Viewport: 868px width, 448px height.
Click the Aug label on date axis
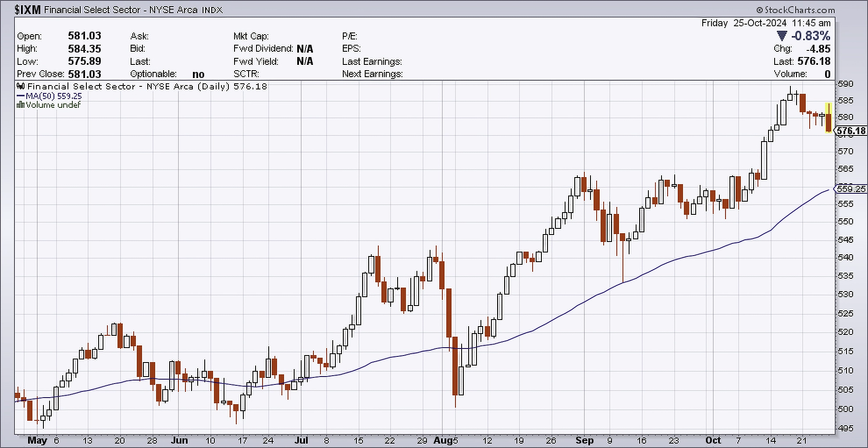point(443,440)
